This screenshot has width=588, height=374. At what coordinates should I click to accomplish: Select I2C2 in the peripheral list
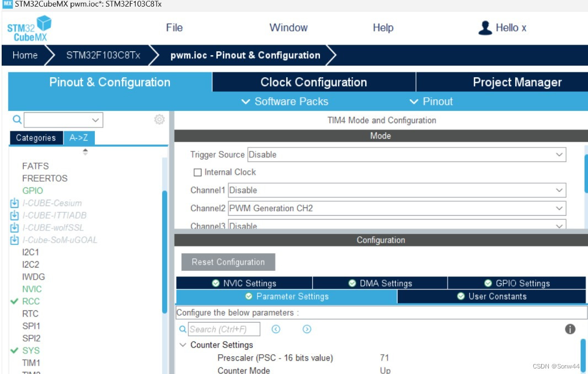[x=30, y=264]
